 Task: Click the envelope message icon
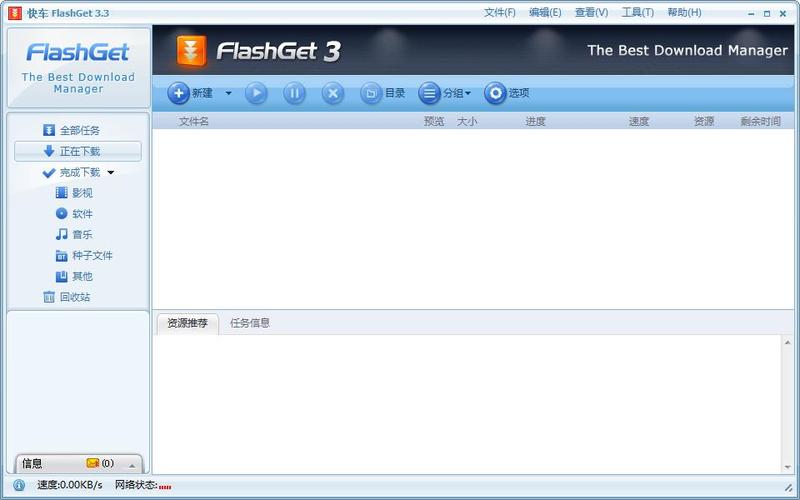[x=92, y=463]
